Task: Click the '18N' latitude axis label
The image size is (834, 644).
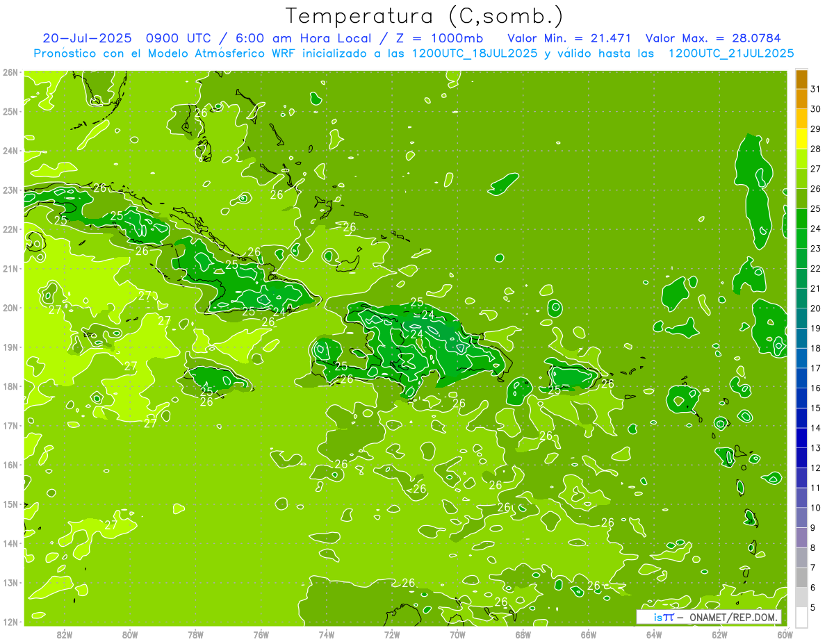Action: (x=10, y=386)
